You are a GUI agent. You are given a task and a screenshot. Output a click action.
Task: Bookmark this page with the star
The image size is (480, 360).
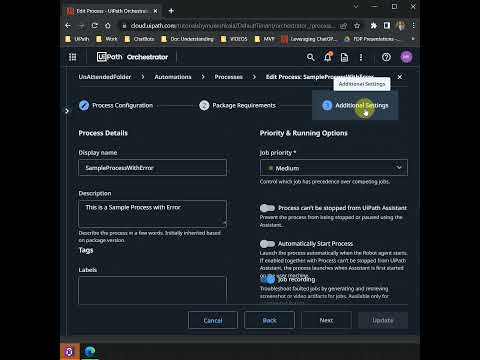tap(357, 26)
